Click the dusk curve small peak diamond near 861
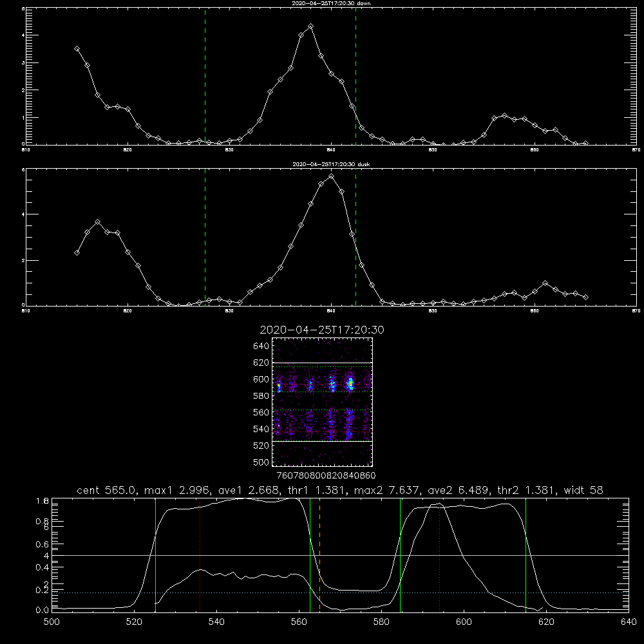Viewport: 644px width, 644px height. pyautogui.click(x=545, y=283)
